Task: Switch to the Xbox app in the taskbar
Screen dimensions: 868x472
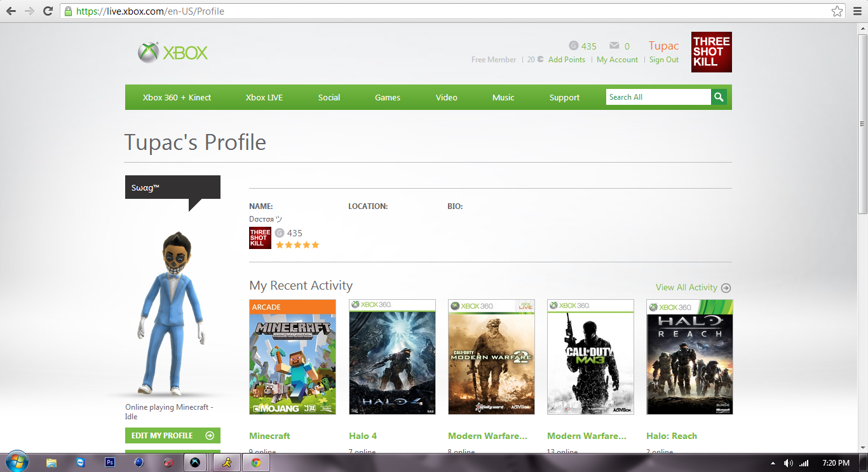Action: pyautogui.click(x=195, y=462)
